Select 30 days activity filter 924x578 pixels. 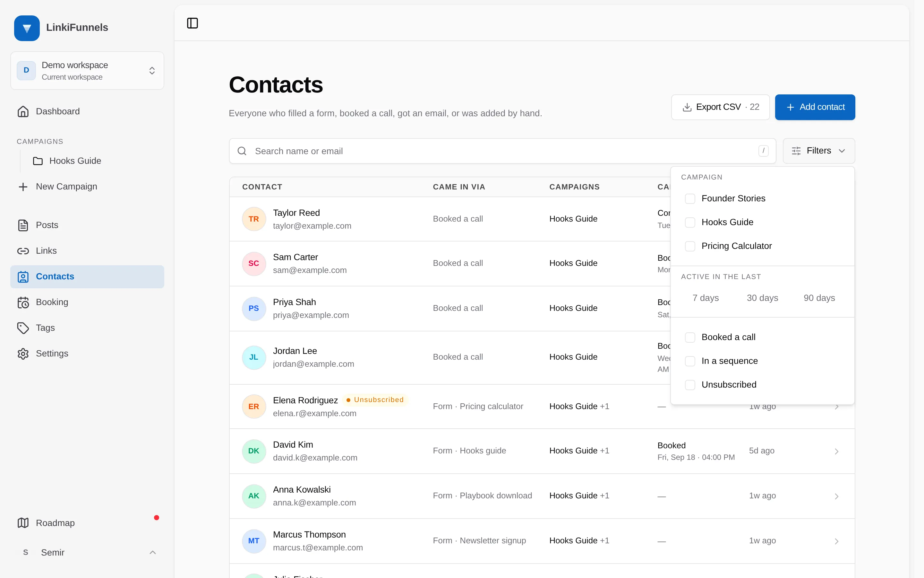[762, 298]
